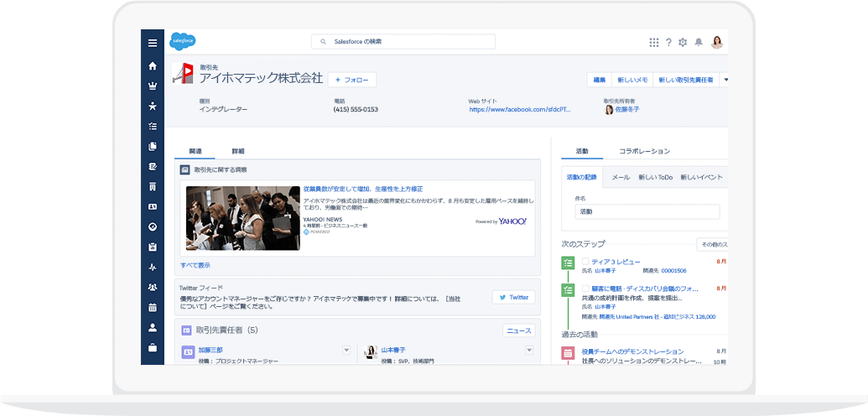Click the フォロー button
The width and height of the screenshot is (868, 416).
[x=352, y=80]
